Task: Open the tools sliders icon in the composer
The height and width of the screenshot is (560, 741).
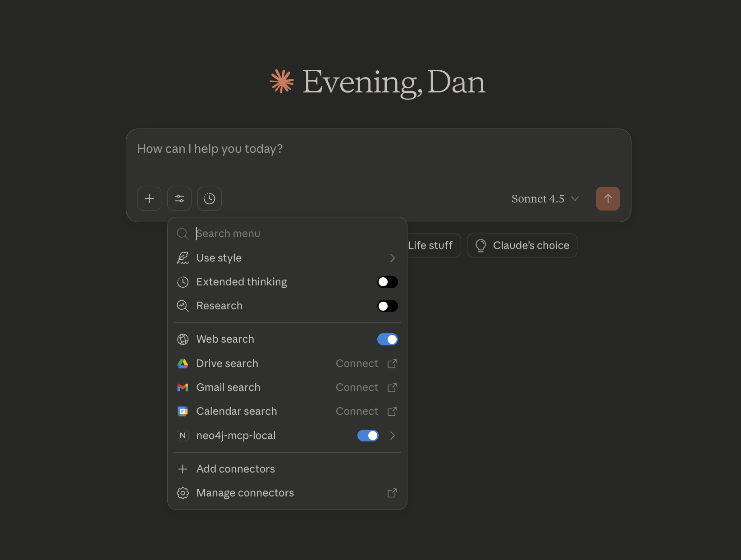Action: pyautogui.click(x=179, y=198)
